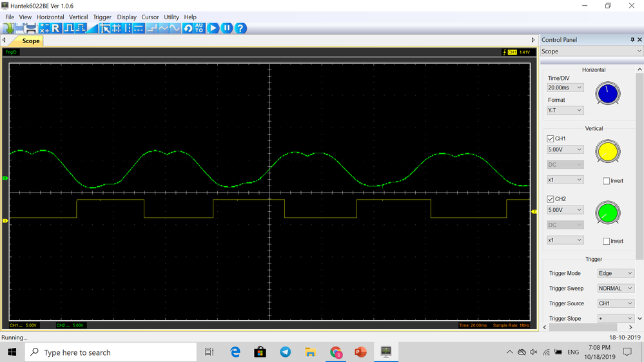644x362 pixels.
Task: Open the math operations icon
Action: [44, 28]
